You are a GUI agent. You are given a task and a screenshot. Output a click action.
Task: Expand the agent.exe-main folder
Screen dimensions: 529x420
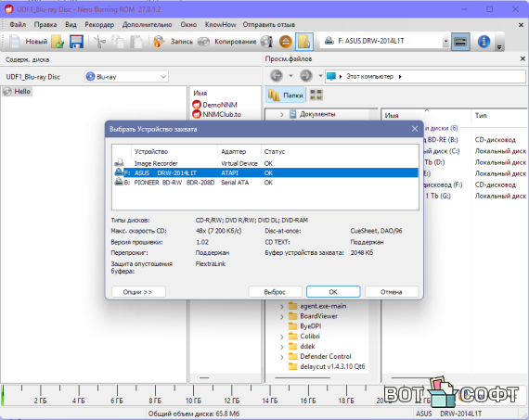pos(282,306)
